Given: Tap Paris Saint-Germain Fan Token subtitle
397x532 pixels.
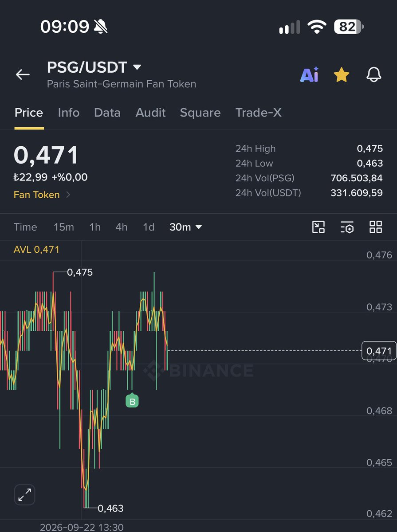Looking at the screenshot, I should (122, 84).
